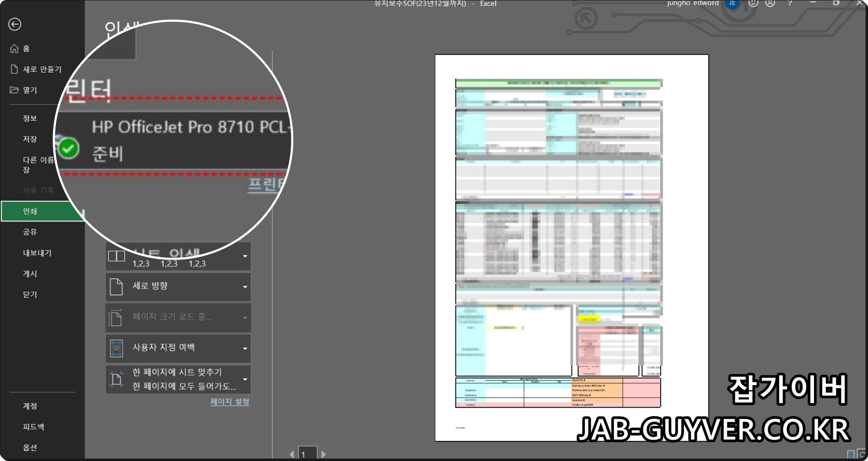
Task: Open the 공유 (Share) option
Action: click(x=30, y=232)
